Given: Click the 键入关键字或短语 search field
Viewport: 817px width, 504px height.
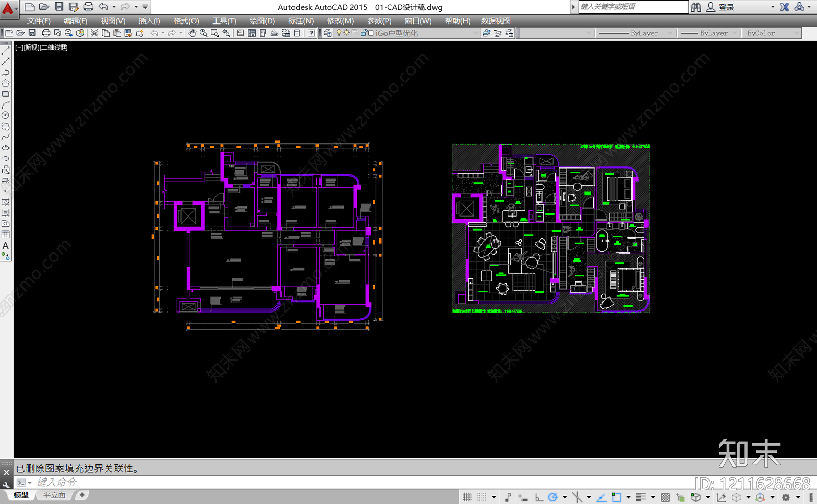Looking at the screenshot, I should (x=633, y=7).
